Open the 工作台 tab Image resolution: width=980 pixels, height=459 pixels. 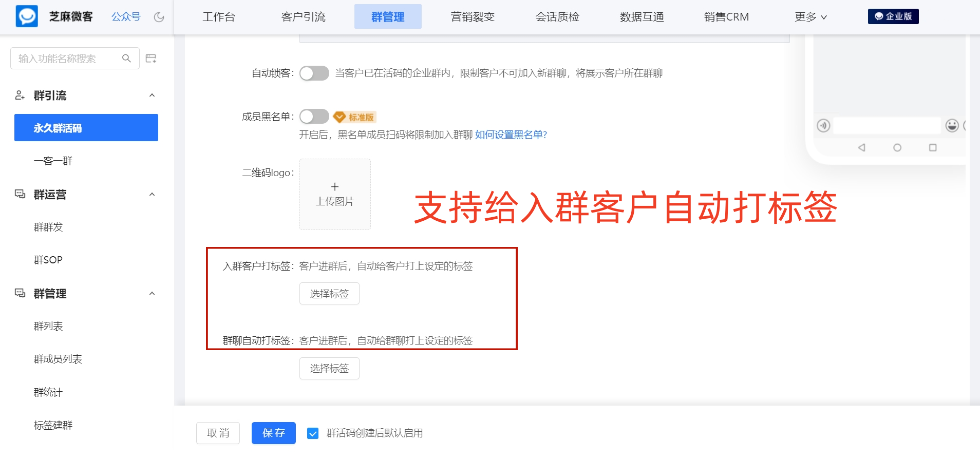(x=219, y=17)
